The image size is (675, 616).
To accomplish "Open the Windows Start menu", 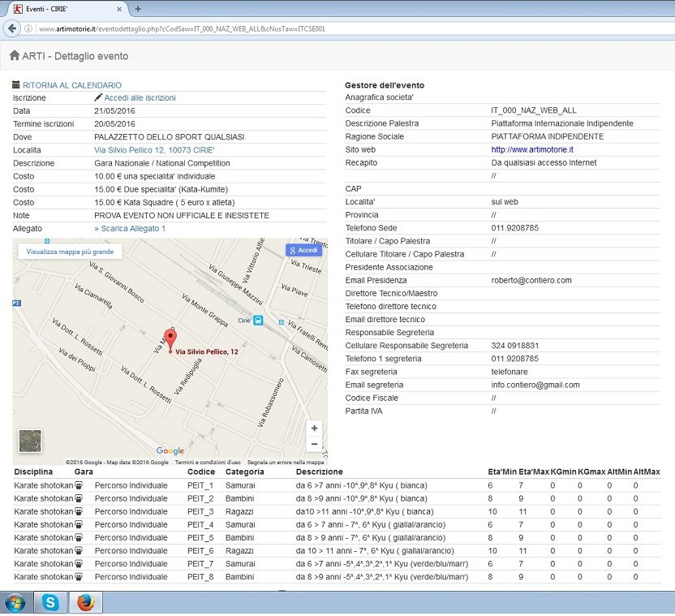I will point(15,602).
